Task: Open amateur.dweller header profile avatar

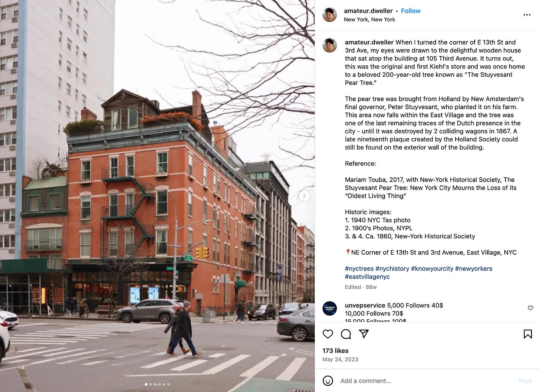Action: coord(330,15)
